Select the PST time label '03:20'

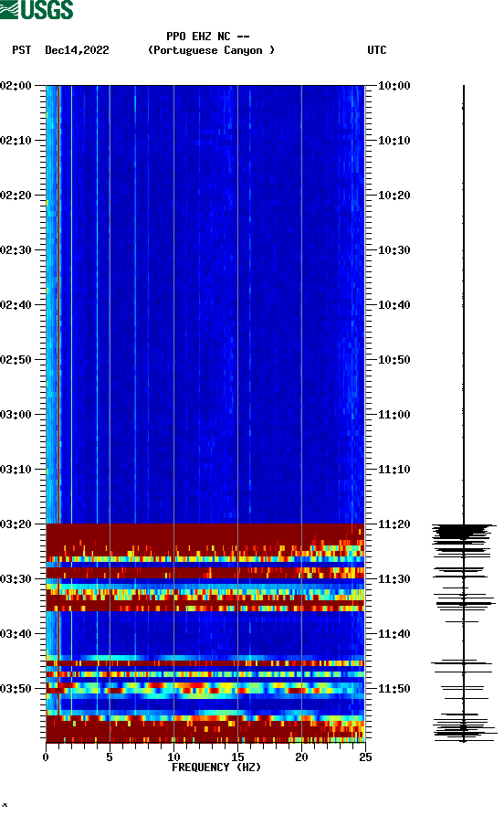pyautogui.click(x=16, y=524)
